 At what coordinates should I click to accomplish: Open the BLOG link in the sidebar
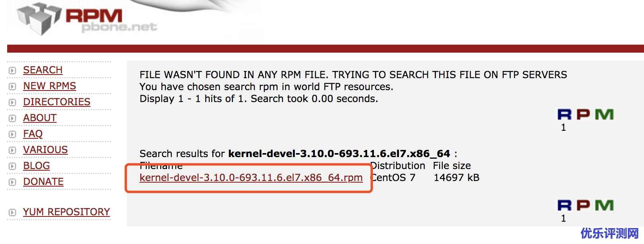36,166
